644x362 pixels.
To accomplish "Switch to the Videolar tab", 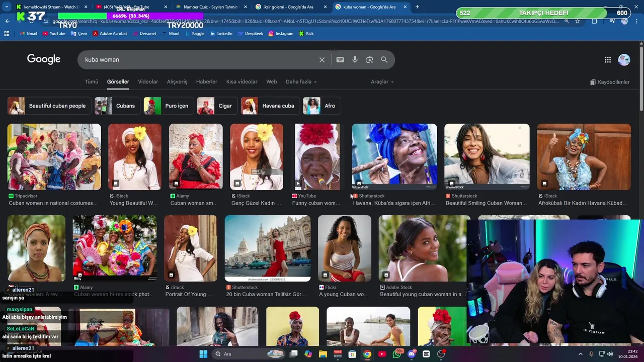I will click(148, 81).
